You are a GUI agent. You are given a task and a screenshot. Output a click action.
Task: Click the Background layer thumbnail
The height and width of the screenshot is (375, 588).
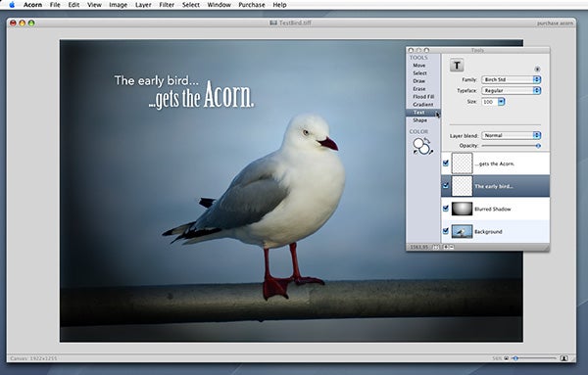click(462, 231)
